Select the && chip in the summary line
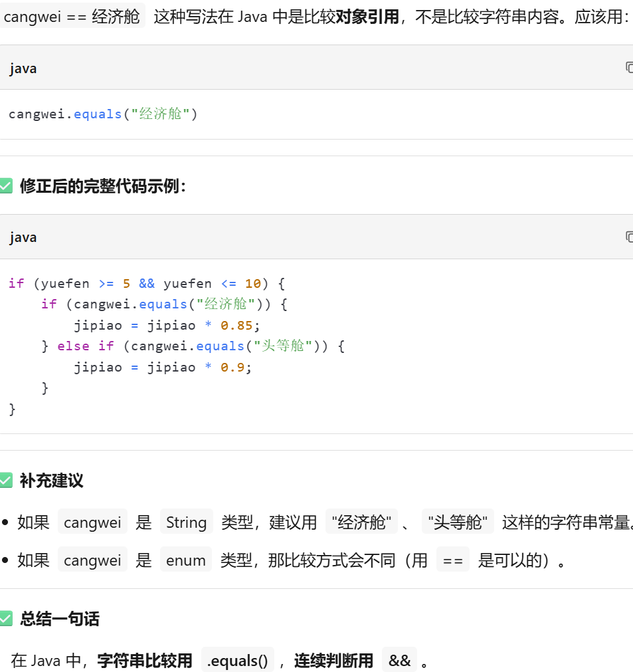The image size is (633, 672). (x=399, y=659)
